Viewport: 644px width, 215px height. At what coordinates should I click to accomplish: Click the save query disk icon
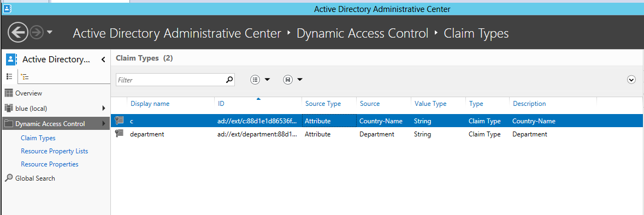pos(288,80)
